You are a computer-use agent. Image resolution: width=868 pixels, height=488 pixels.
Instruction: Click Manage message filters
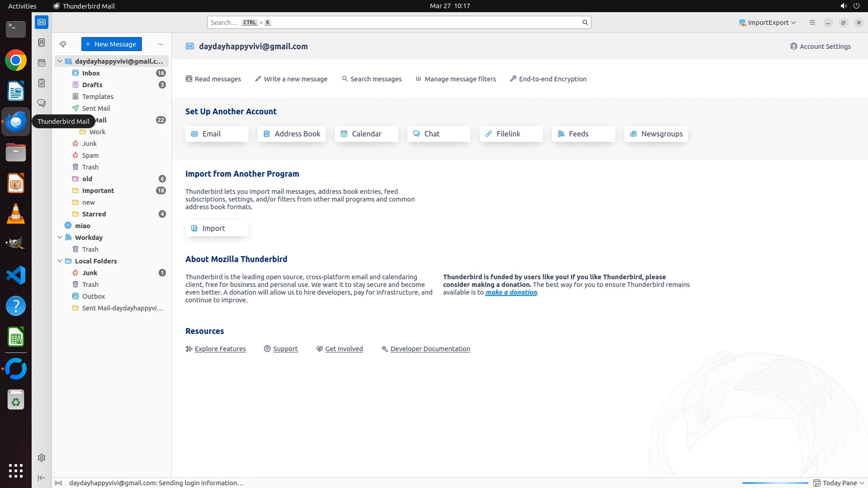(456, 79)
